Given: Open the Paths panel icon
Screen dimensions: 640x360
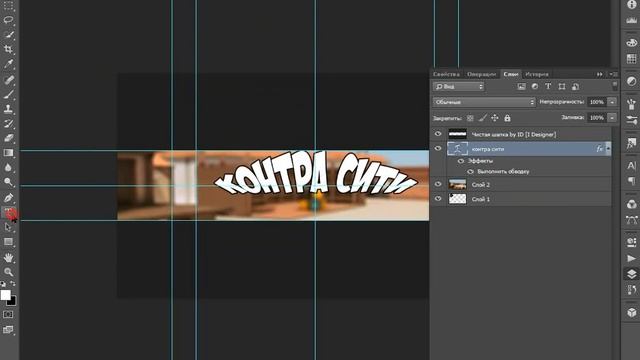Looking at the screenshot, I should 631,220.
